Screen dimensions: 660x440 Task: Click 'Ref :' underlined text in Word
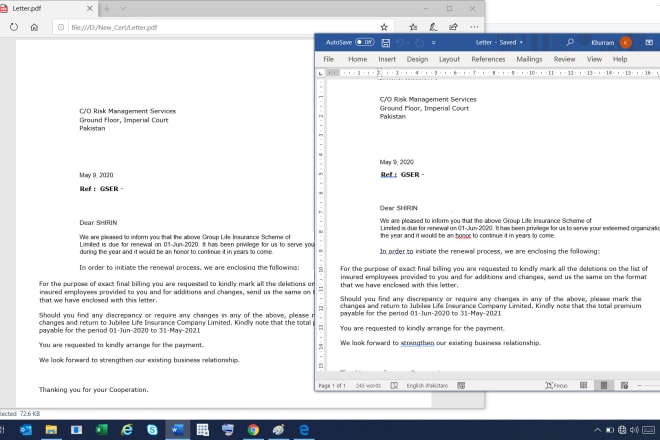click(389, 174)
